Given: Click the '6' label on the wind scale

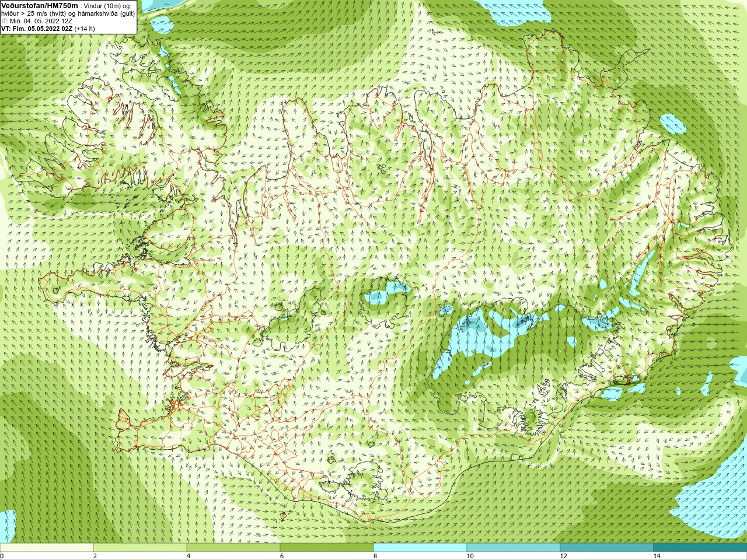Looking at the screenshot, I should pos(282,556).
